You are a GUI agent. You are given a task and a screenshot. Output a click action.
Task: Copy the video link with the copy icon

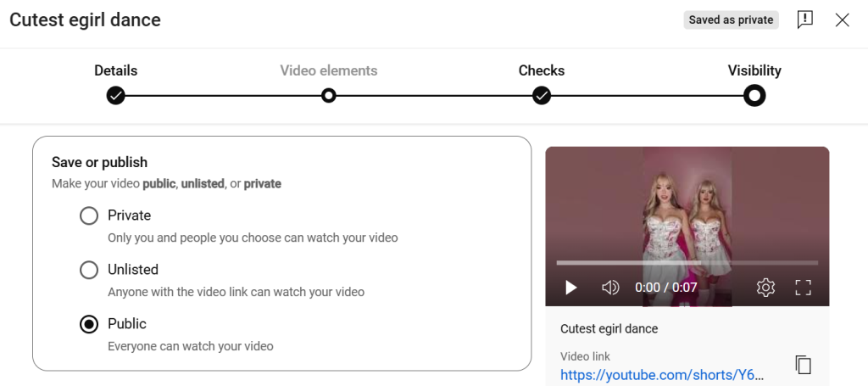point(803,365)
